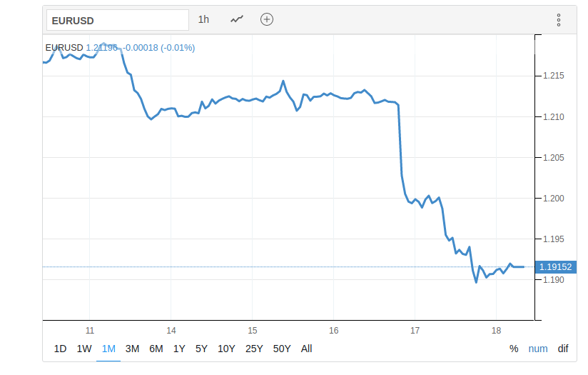Show the 1Y time range
The height and width of the screenshot is (375, 588).
pyautogui.click(x=179, y=349)
